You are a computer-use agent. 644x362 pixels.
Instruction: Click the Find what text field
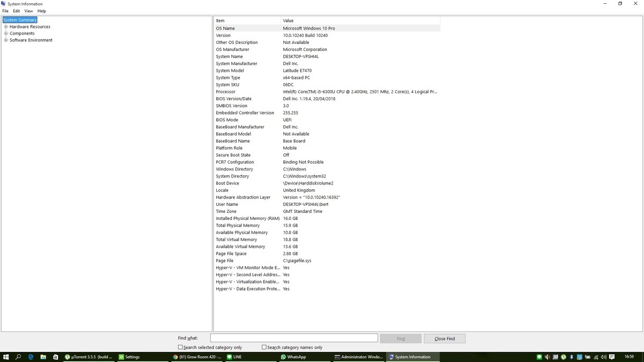point(294,338)
